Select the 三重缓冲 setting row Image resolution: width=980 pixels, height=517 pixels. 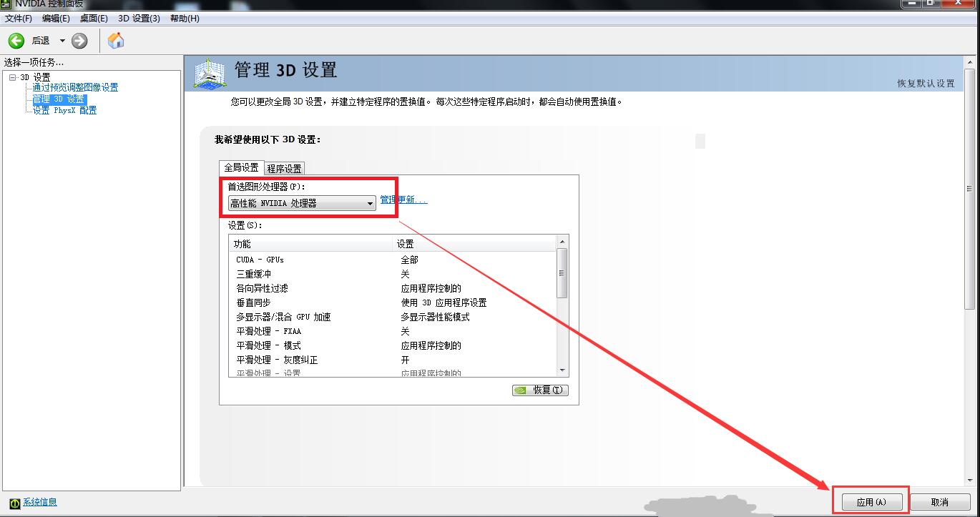[392, 274]
